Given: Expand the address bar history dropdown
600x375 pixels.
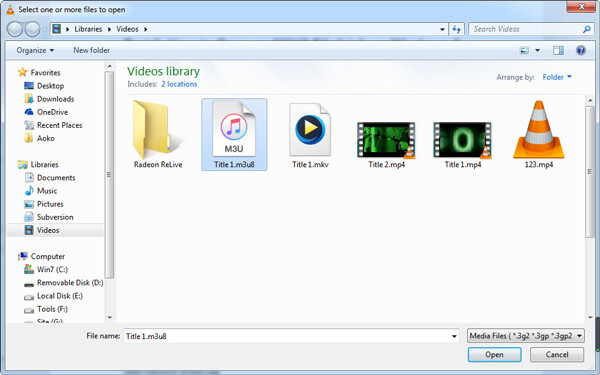Looking at the screenshot, I should (x=442, y=29).
